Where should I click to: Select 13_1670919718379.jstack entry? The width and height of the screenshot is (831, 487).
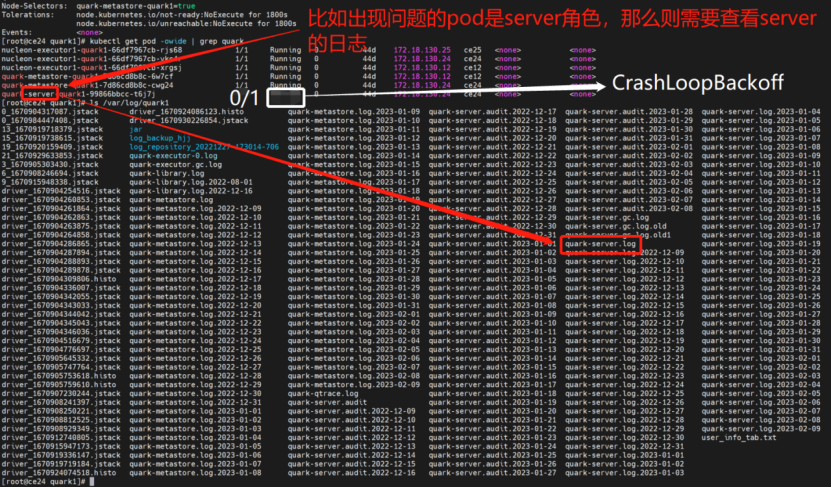tap(52, 129)
